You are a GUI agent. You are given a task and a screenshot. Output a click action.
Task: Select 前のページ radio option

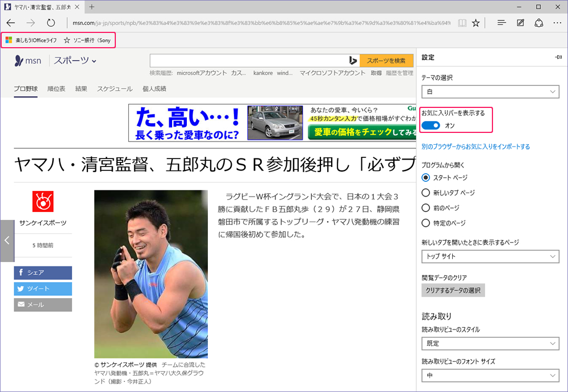click(x=425, y=208)
